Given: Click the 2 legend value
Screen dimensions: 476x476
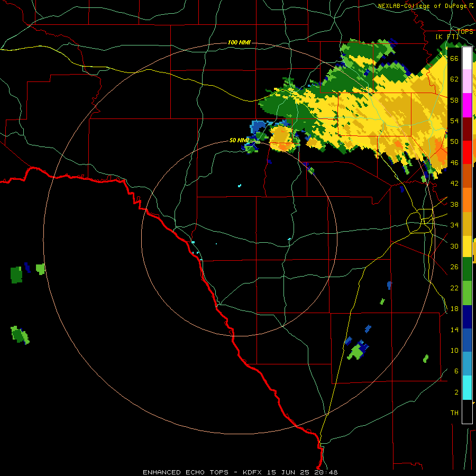Looking at the screenshot, I should click(x=456, y=392).
